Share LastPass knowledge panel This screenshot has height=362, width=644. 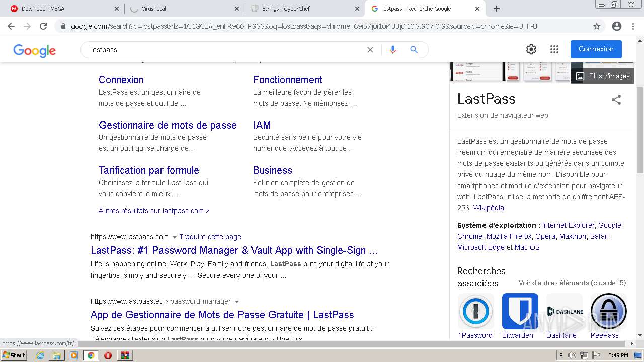coord(616,100)
